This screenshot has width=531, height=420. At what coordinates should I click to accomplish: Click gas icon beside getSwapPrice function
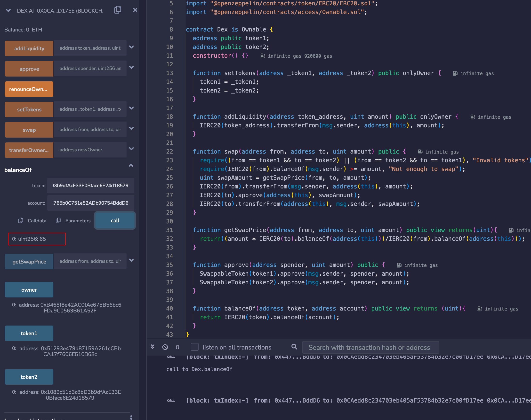coord(511,230)
